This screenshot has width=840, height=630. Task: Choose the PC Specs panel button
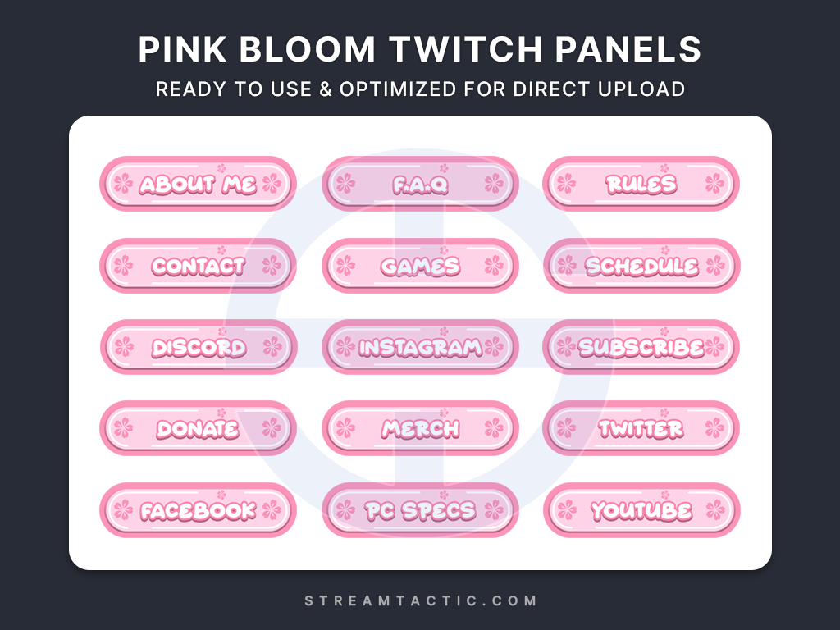point(420,510)
